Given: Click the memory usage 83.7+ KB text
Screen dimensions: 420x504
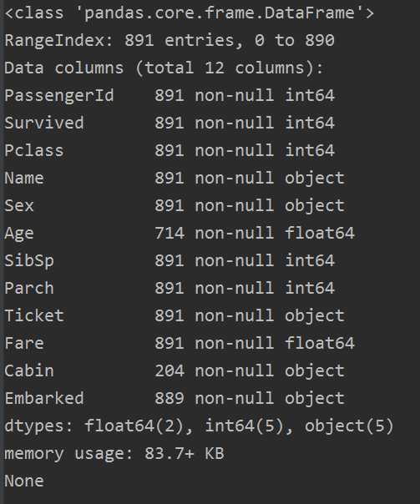Looking at the screenshot, I should point(114,454).
